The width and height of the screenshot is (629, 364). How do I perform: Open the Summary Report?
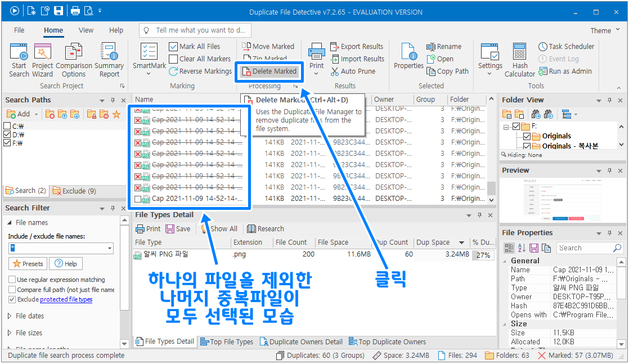pos(109,60)
